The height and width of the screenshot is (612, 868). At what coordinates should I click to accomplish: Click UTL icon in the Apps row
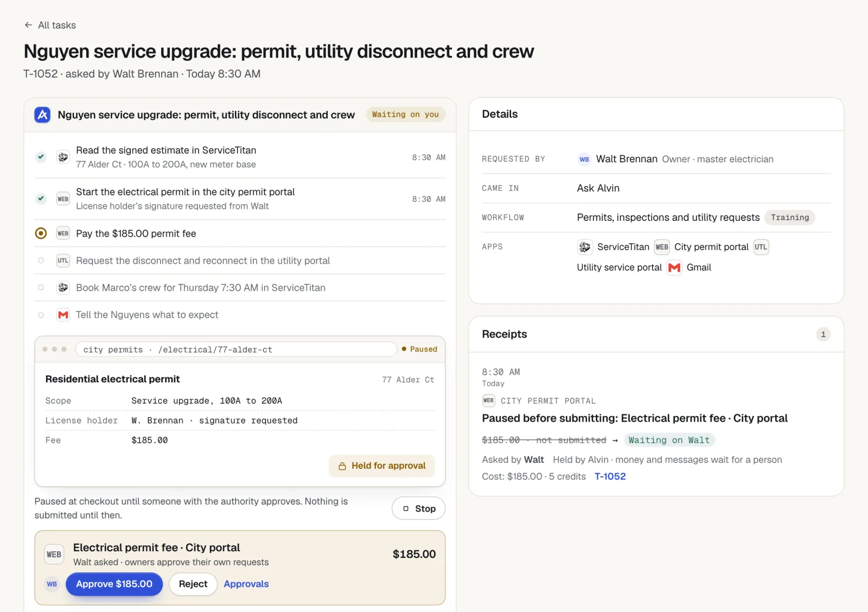pos(761,247)
